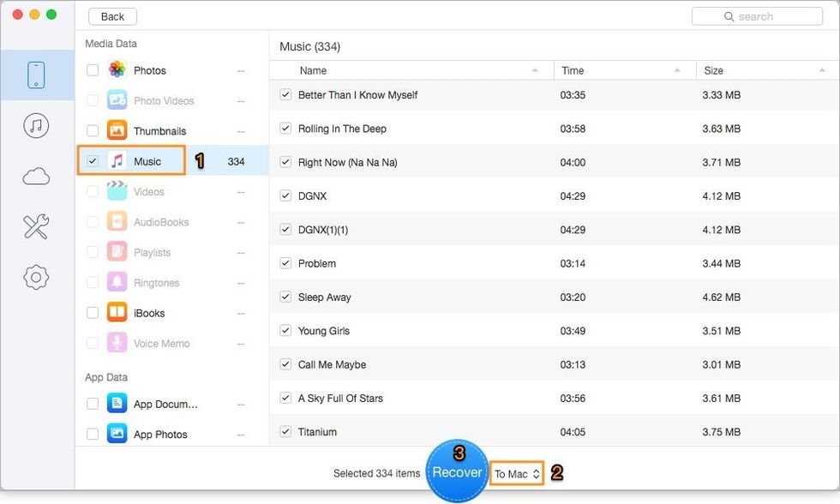
Task: Open the device tab in the sidebar
Action: tap(35, 75)
